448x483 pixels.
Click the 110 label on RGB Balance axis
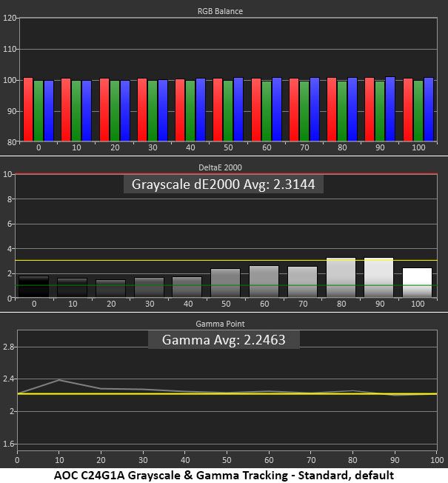(x=9, y=50)
